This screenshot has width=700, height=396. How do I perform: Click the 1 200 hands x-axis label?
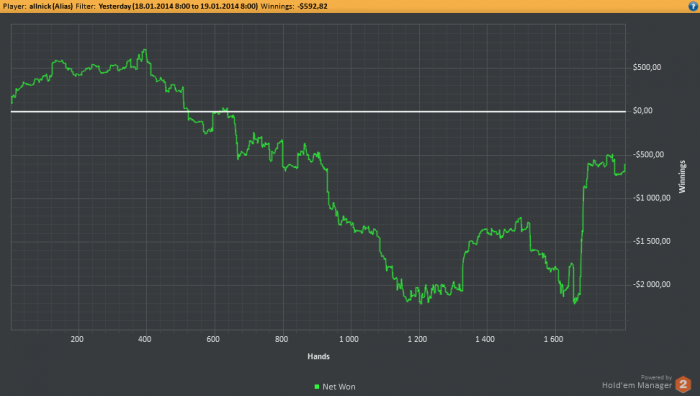[417, 339]
